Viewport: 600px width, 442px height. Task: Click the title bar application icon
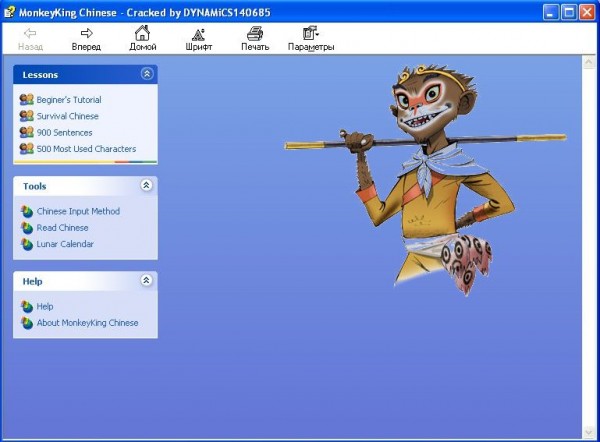[x=9, y=12]
